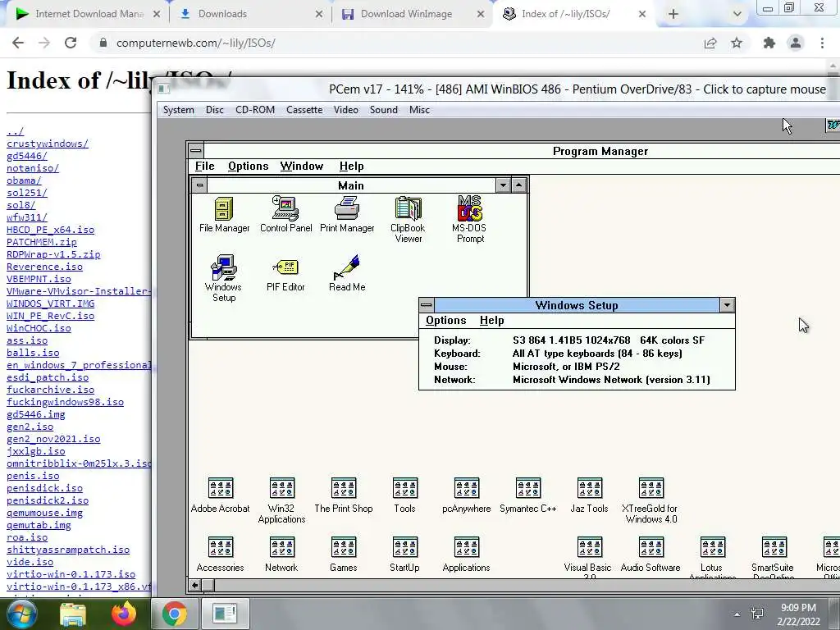Open a new browser tab
The height and width of the screenshot is (630, 840).
tap(673, 14)
